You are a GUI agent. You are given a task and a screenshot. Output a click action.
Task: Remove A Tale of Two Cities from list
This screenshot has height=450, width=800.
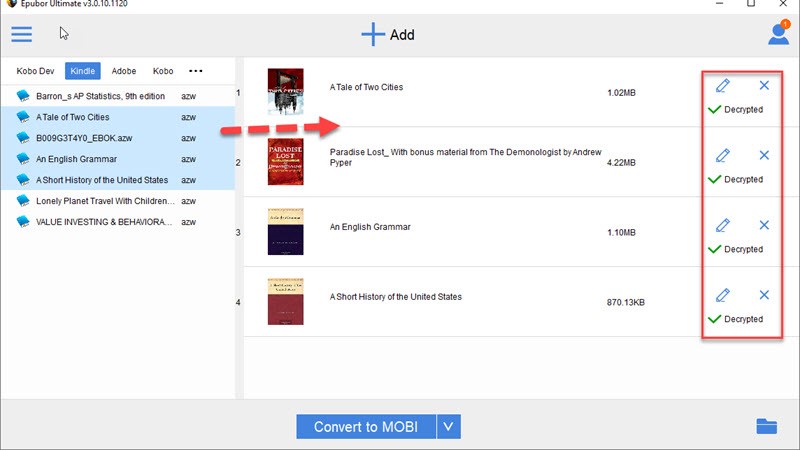point(764,85)
